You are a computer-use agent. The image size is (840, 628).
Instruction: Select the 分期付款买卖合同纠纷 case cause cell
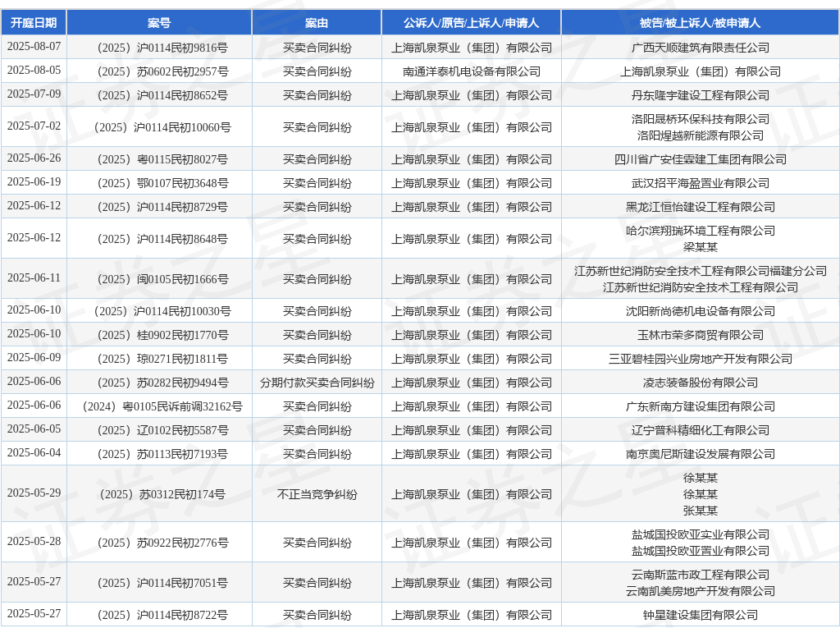tap(317, 383)
